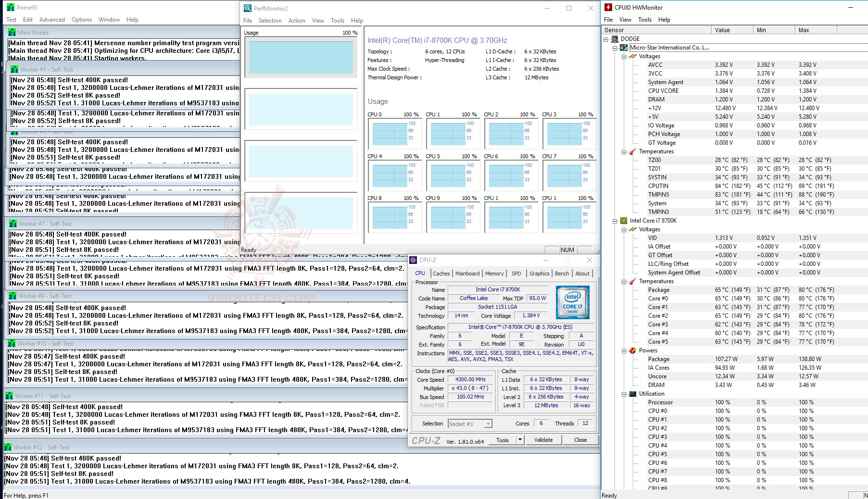
Task: Click the Micro-Star motherboard chip icon
Action: 624,48
